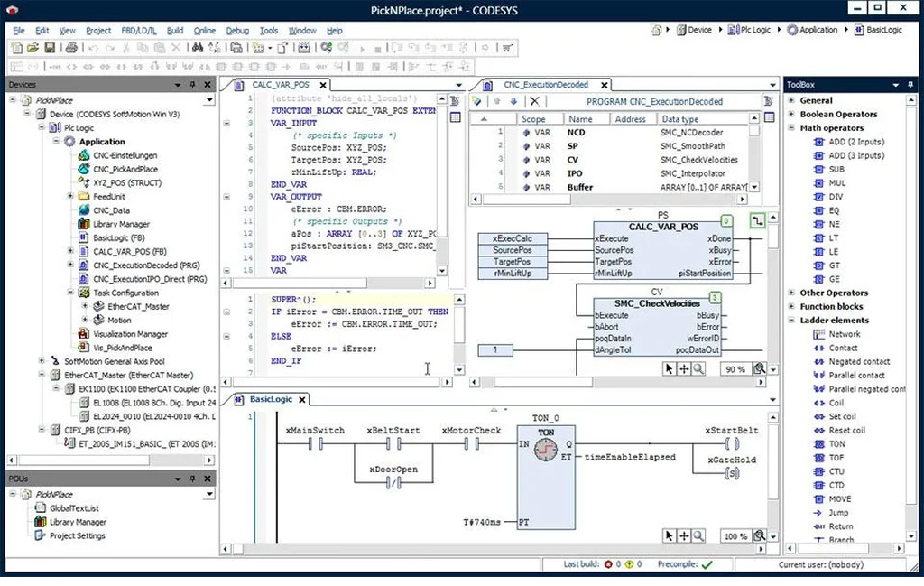The width and height of the screenshot is (924, 586).
Task: Click the Print toolbar icon
Action: [71, 48]
